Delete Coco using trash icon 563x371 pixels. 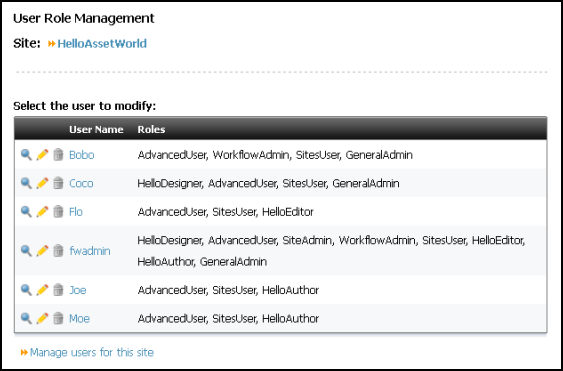pos(58,183)
